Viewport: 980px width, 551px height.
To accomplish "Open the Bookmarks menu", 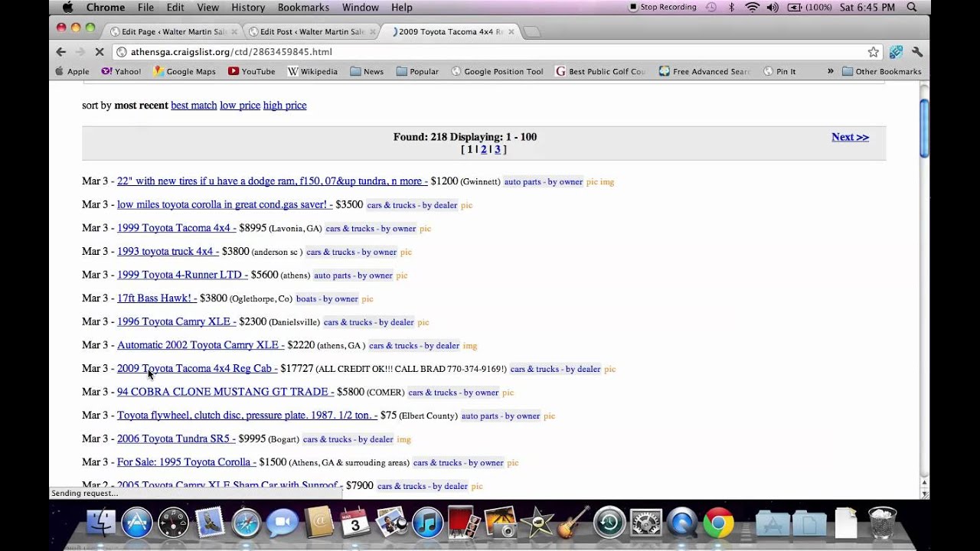I will coord(302,7).
